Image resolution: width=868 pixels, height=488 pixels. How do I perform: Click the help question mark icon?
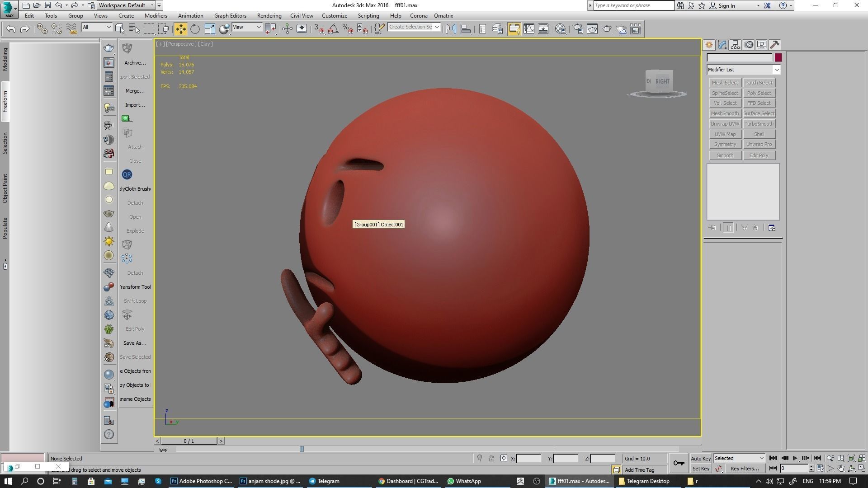click(109, 435)
